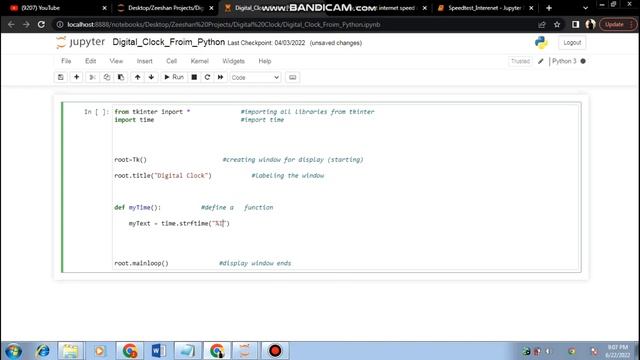Open the cell type Code dropdown
Screen dimensions: 640x360
(255, 78)
